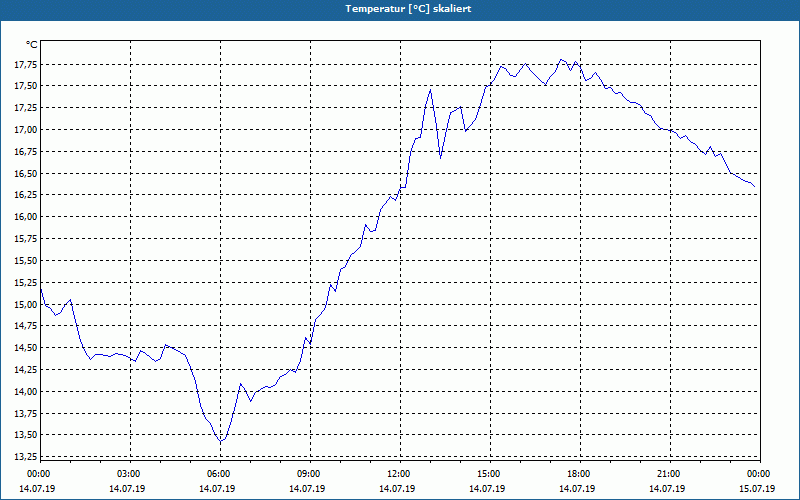Click the title 'Temperatur [°C] skaliert'
Image resolution: width=800 pixels, height=500 pixels.
[x=408, y=9]
